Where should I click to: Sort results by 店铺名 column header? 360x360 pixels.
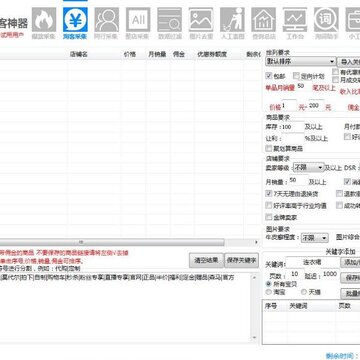tap(79, 54)
